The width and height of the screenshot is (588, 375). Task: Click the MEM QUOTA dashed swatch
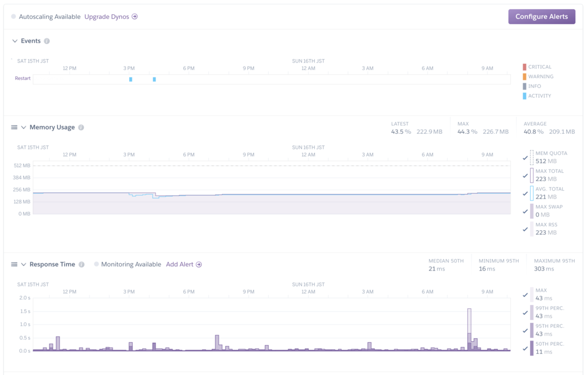[532, 157]
